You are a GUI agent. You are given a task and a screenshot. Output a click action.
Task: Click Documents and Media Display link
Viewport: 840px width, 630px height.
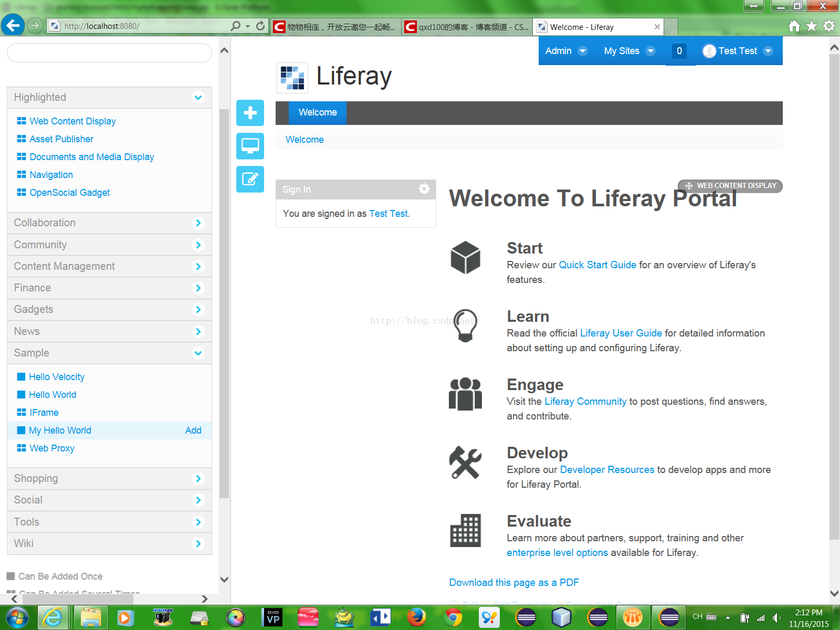(x=92, y=157)
